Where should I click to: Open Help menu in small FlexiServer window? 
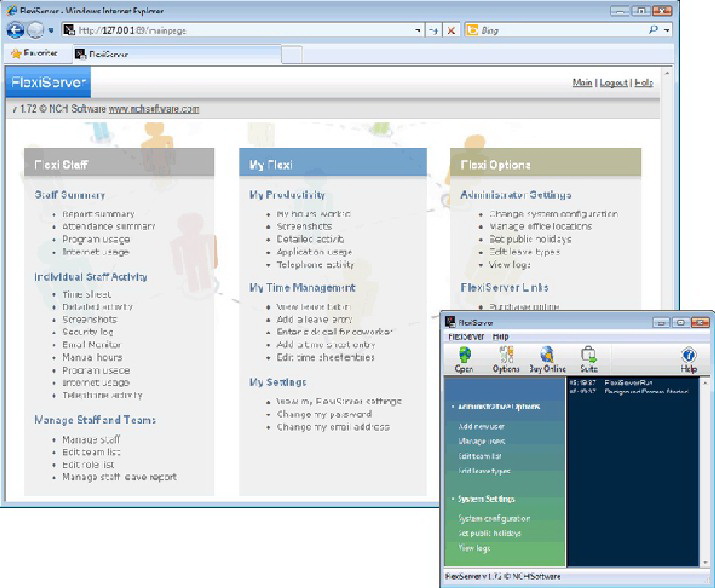[500, 337]
